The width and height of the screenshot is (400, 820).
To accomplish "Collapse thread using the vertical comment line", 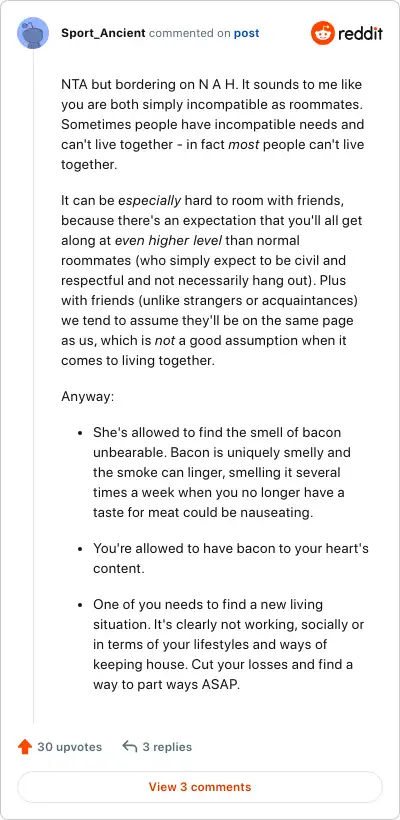I will tap(33, 387).
